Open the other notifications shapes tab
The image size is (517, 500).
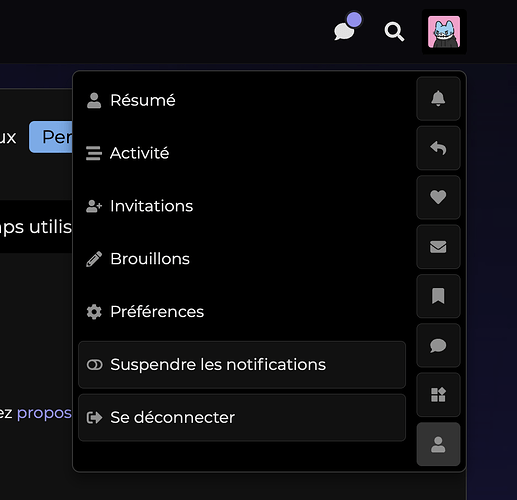[438, 395]
